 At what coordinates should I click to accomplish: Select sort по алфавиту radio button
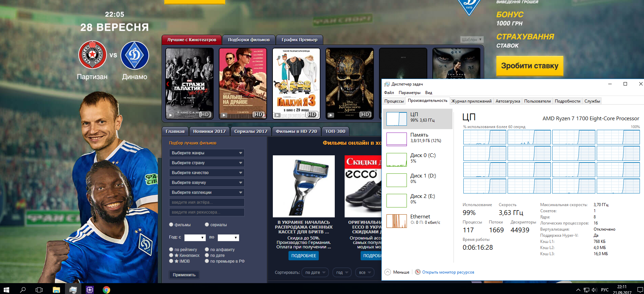coord(207,249)
